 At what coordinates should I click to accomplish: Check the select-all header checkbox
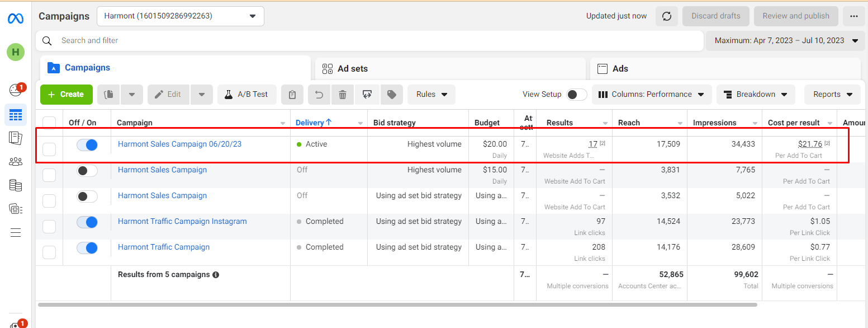click(49, 123)
